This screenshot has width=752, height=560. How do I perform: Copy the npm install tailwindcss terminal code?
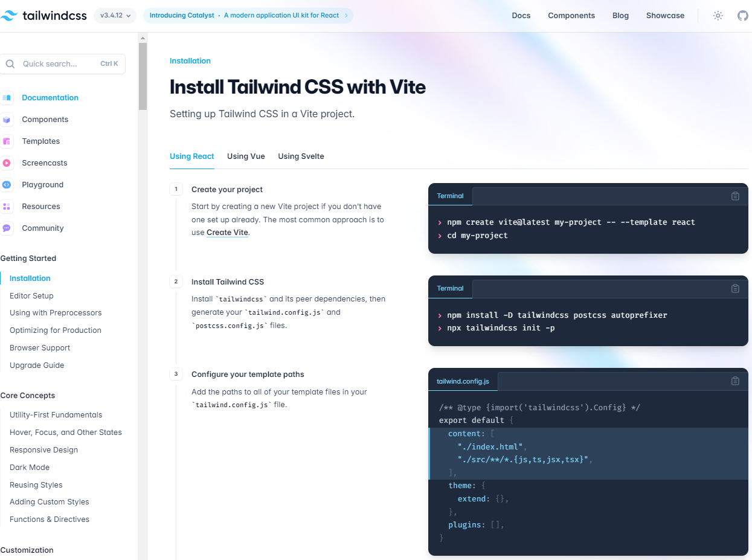[x=735, y=288]
